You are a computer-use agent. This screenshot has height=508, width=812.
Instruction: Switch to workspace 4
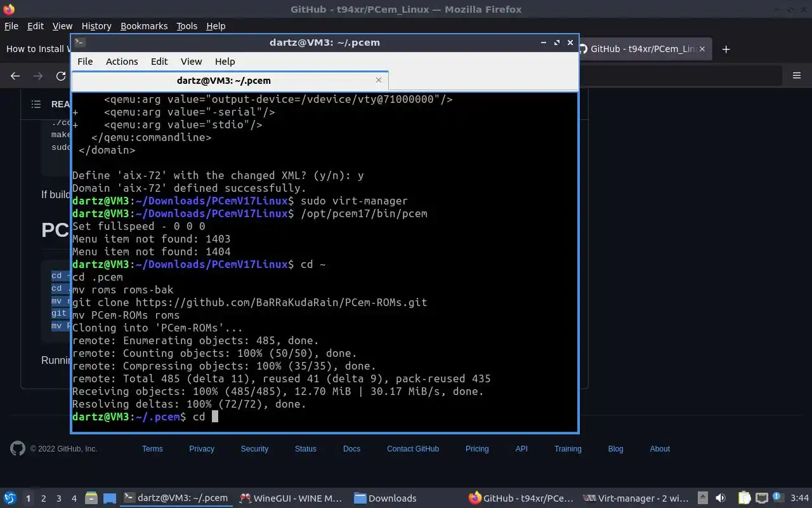pos(74,498)
